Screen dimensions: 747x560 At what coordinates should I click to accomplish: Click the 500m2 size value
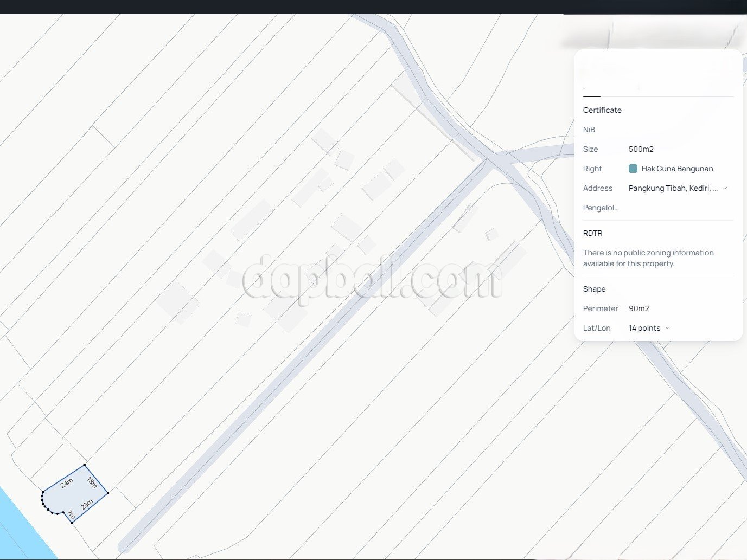pos(641,149)
